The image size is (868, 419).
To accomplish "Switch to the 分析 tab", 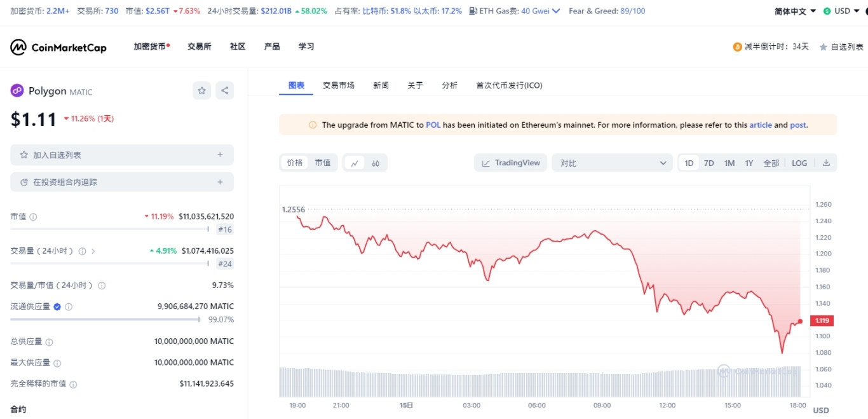I will pyautogui.click(x=450, y=85).
